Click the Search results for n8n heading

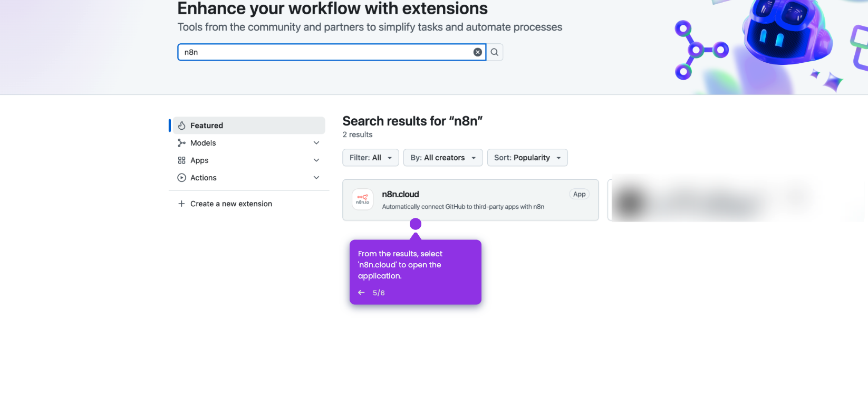412,121
